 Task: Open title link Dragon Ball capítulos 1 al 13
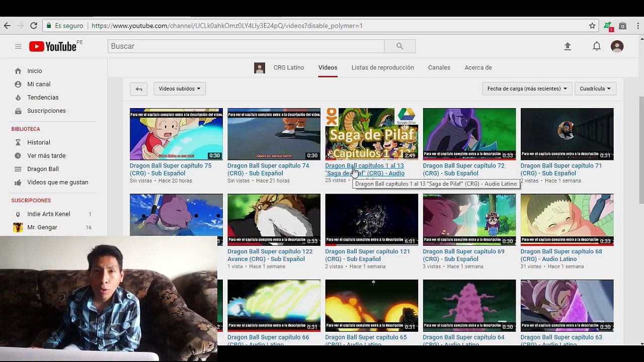[x=365, y=169]
